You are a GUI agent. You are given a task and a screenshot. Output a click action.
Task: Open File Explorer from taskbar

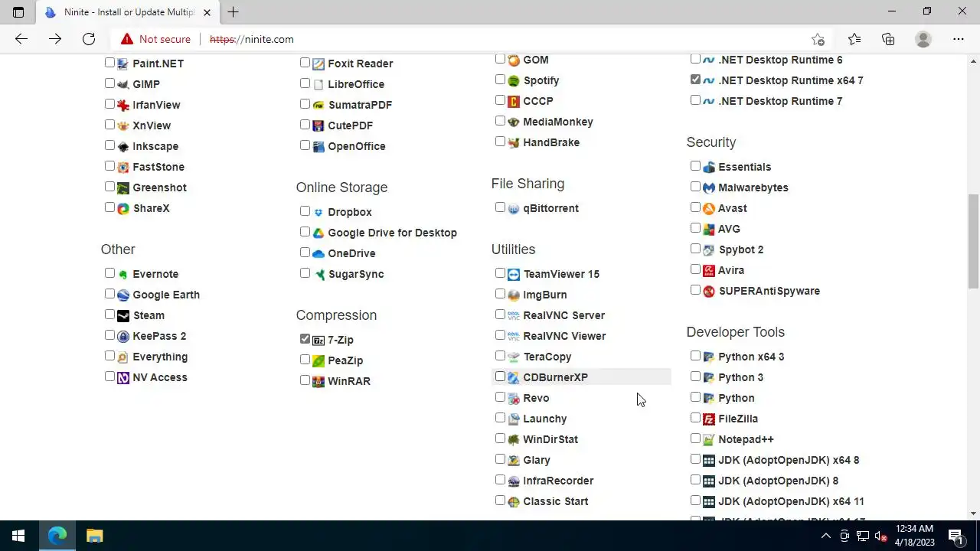coord(94,536)
